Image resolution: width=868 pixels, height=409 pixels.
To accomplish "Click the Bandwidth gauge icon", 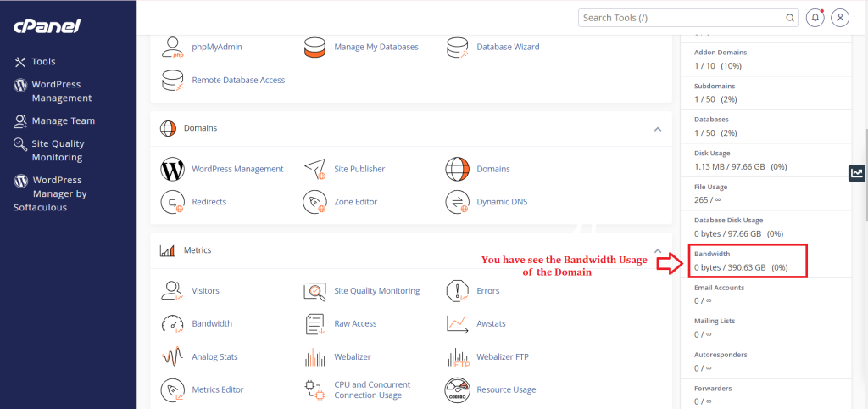I will tap(173, 324).
